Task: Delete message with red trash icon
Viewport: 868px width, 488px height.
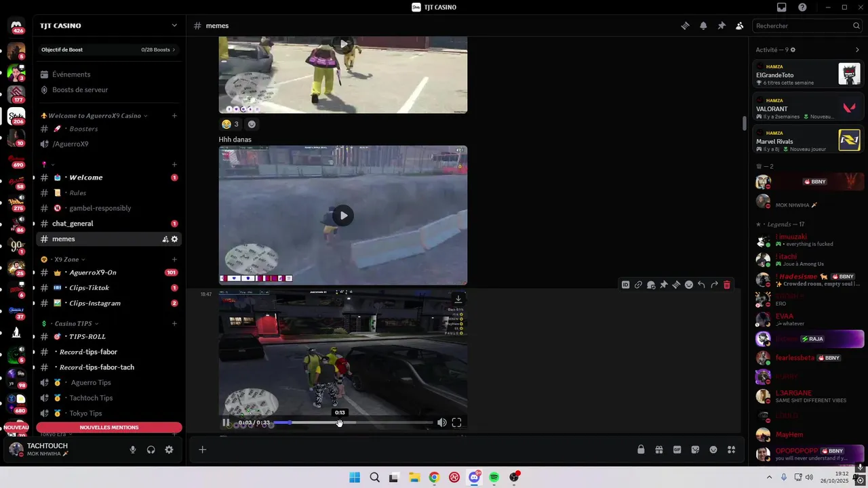Action: click(727, 285)
